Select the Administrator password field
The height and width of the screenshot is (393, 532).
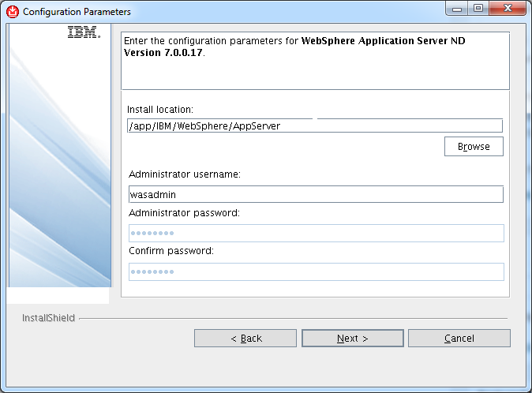coord(317,234)
